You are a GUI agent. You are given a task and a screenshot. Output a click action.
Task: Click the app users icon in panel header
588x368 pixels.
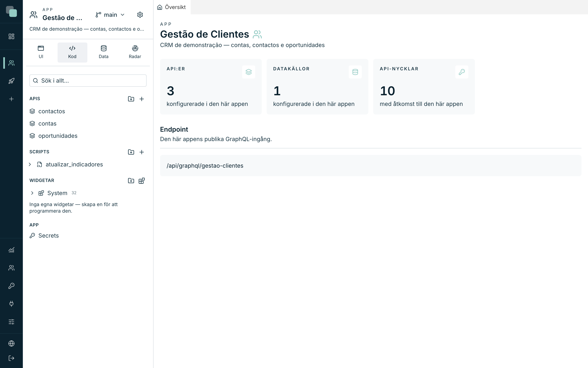tap(33, 15)
